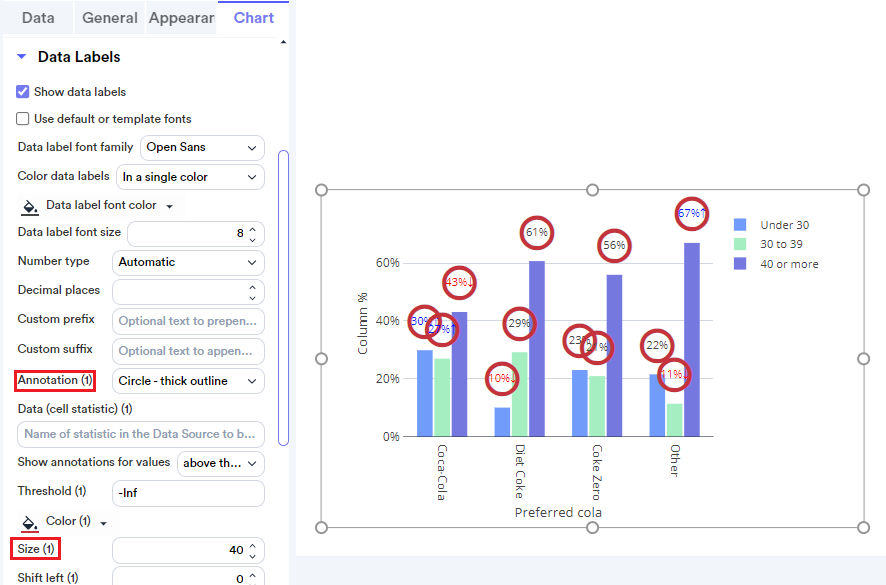Click the 43% data label circle

click(459, 282)
